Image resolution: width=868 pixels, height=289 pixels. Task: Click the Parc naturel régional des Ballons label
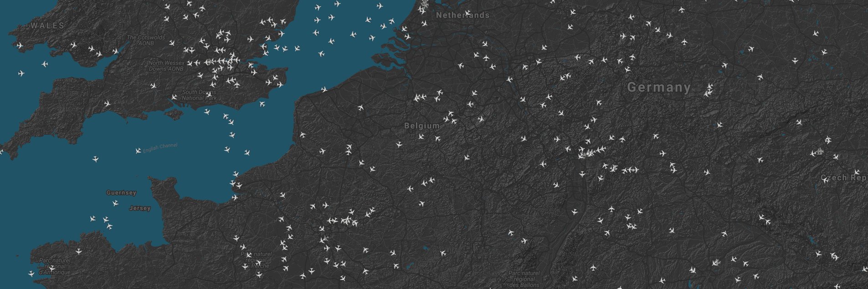click(x=524, y=279)
